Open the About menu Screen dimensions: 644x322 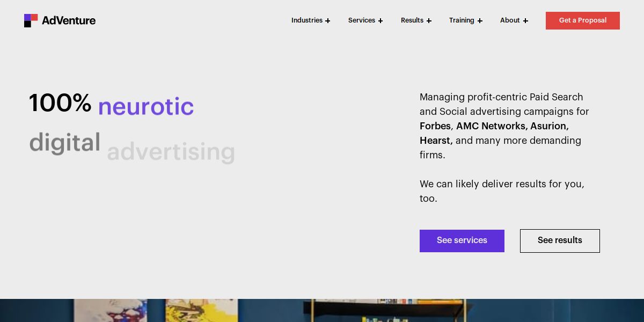pos(510,20)
